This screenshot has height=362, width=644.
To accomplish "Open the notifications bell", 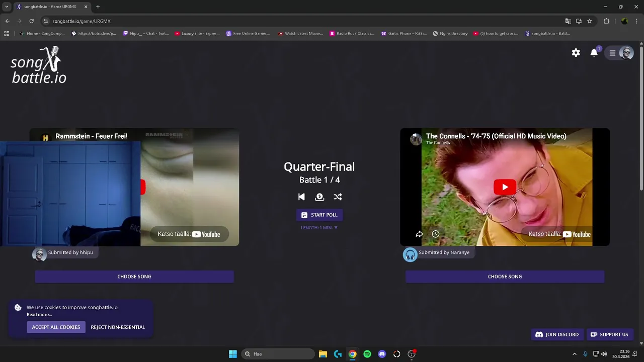I will click(595, 52).
